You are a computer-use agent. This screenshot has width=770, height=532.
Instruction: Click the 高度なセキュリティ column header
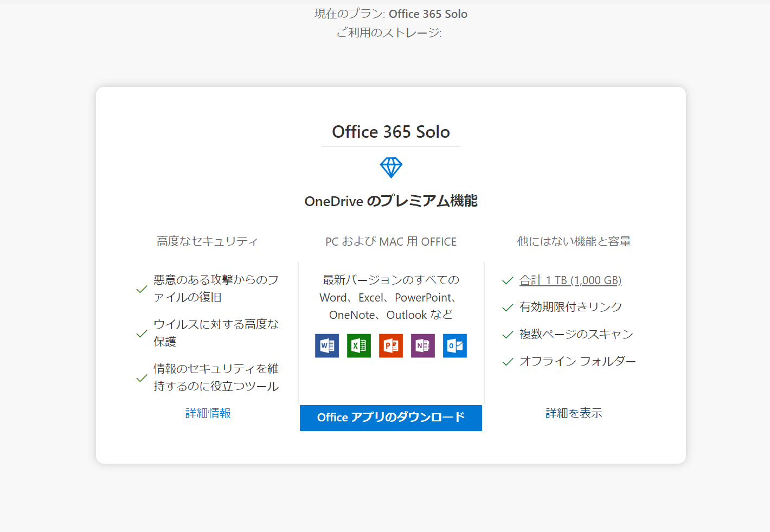[207, 241]
